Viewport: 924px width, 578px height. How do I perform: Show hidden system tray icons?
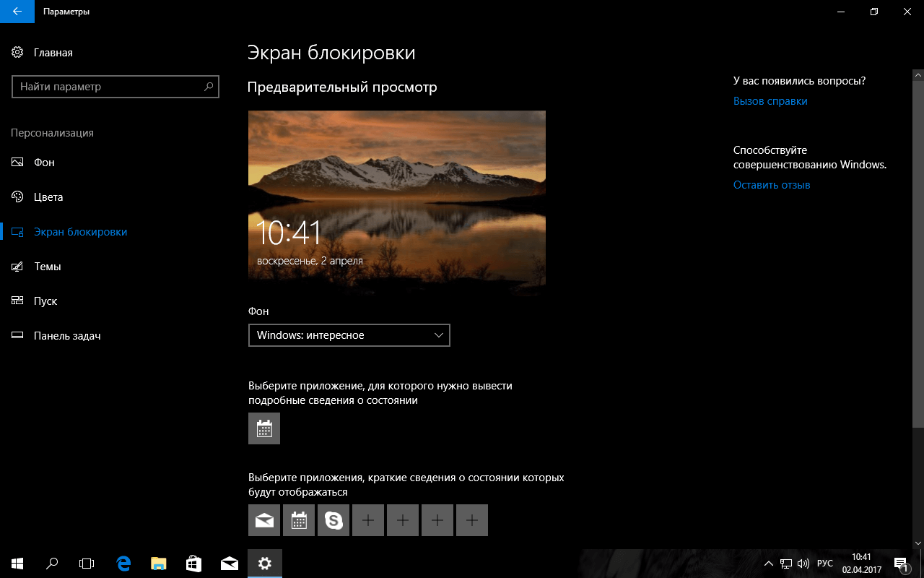[x=770, y=564]
